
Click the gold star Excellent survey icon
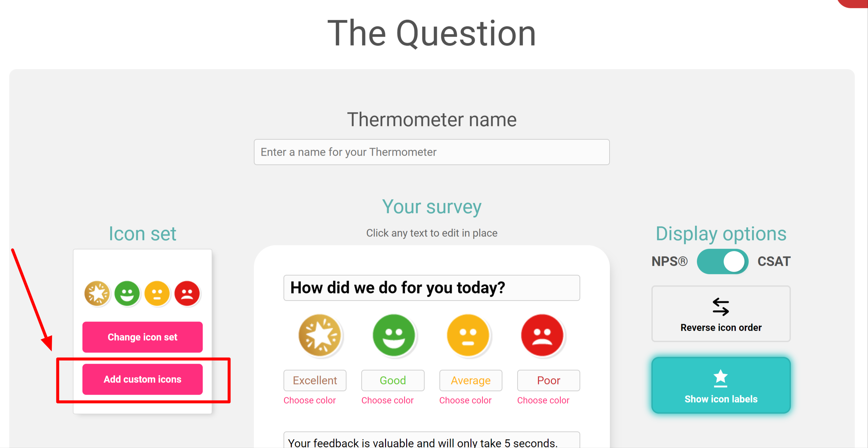[x=319, y=335]
